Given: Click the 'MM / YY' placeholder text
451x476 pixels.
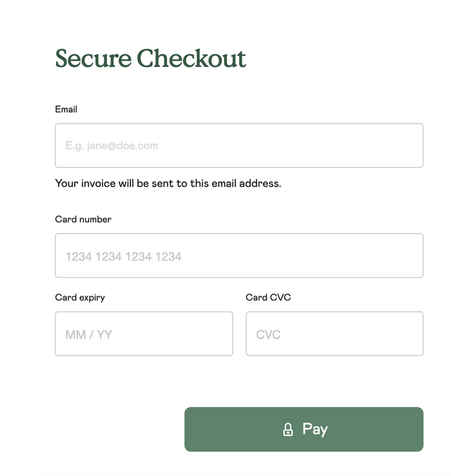Looking at the screenshot, I should [89, 335].
